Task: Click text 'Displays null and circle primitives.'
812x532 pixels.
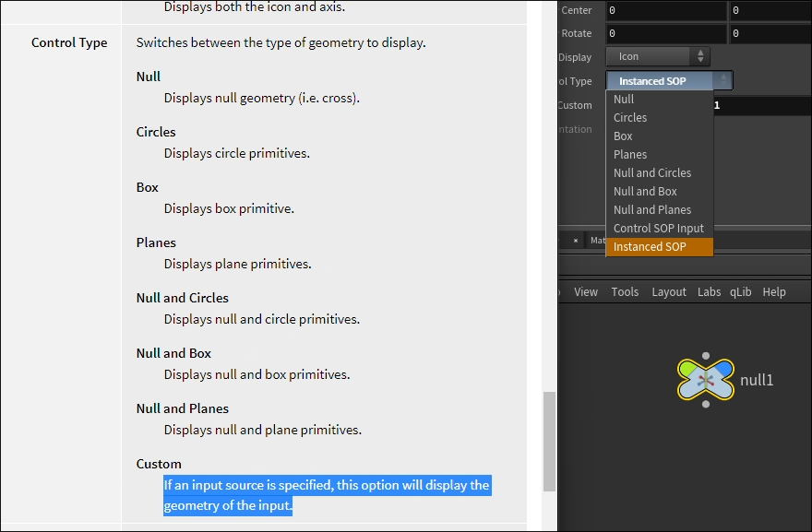Action: pos(261,319)
